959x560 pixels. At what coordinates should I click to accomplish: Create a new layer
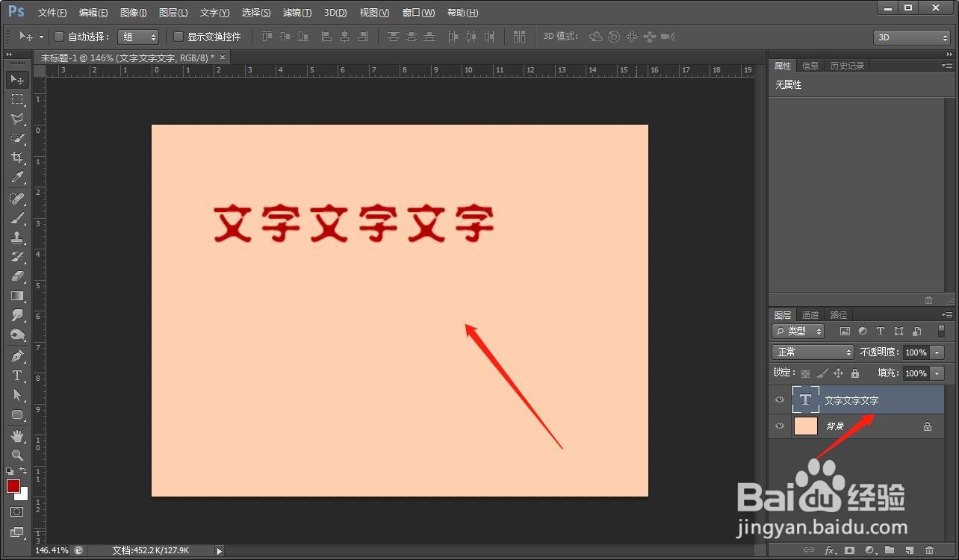(910, 550)
